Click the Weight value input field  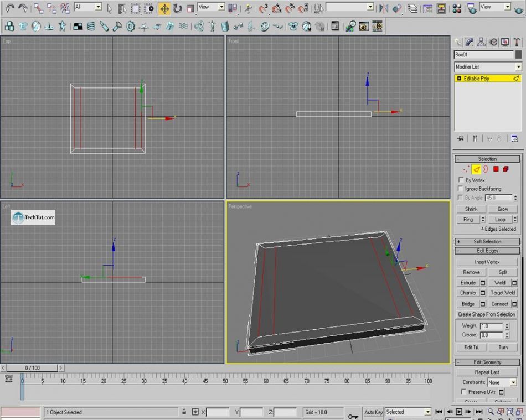pyautogui.click(x=492, y=326)
